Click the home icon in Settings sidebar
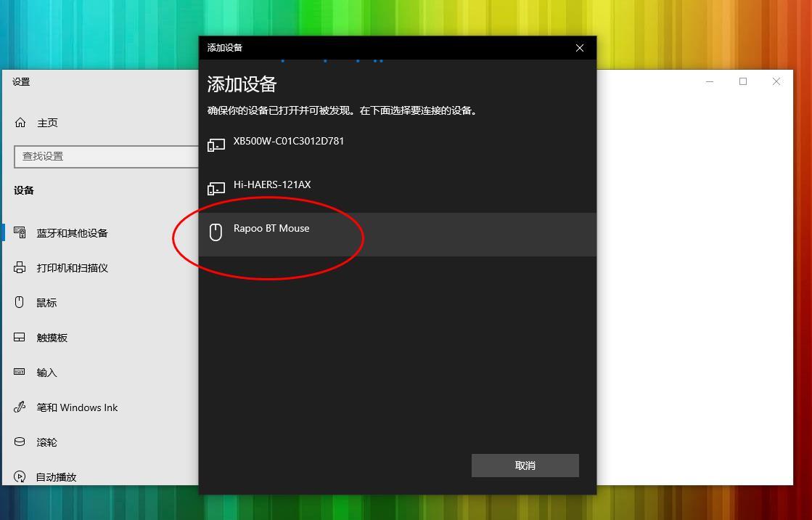The height and width of the screenshot is (520, 812). 20,122
